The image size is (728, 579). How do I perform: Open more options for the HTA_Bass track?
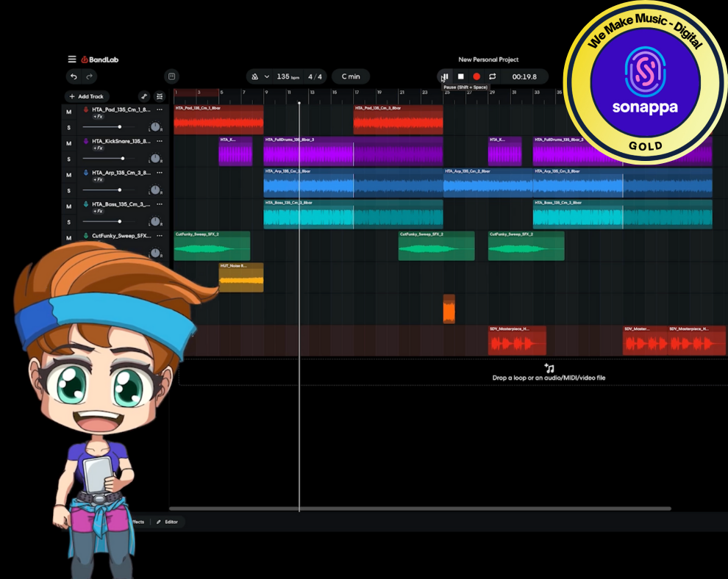(160, 204)
